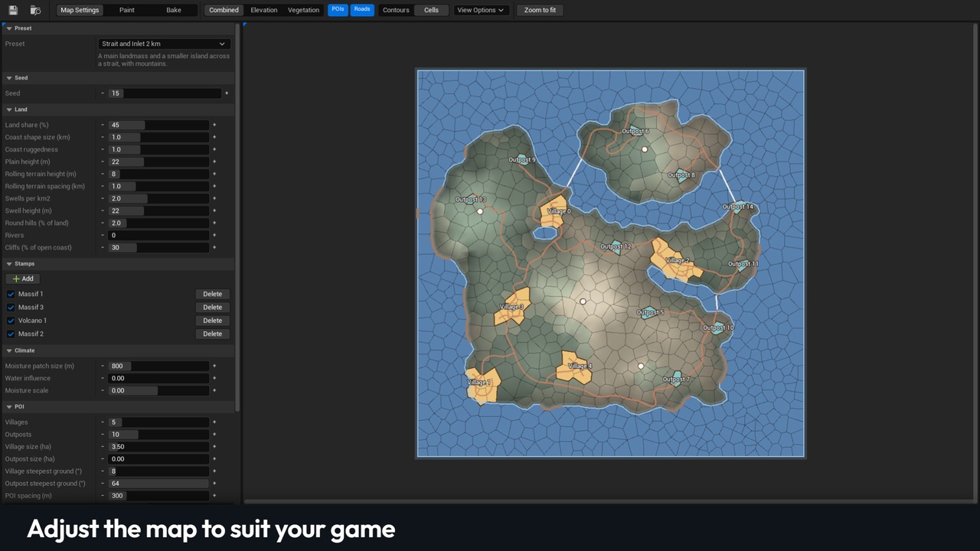Toggle the Massif 3 stamp checkbox

[11, 308]
